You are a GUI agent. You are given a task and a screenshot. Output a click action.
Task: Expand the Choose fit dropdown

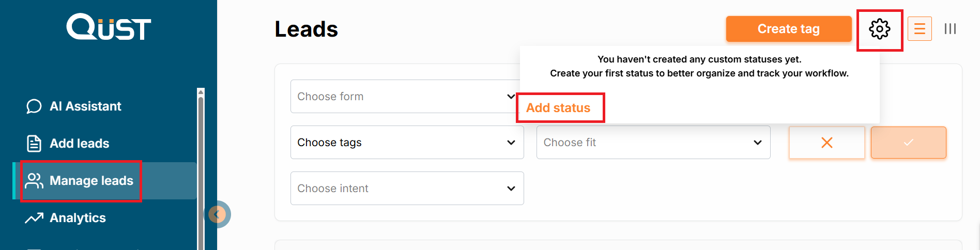click(653, 143)
